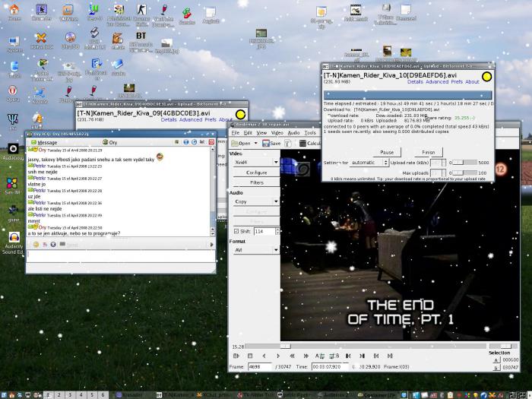Open Settings for automatic dropdown in BitTorrent

[x=369, y=163]
